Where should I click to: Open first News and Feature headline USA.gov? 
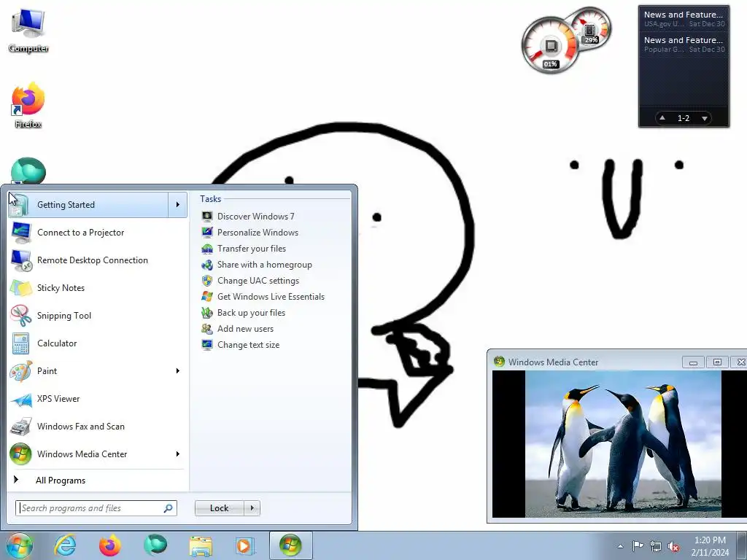tap(684, 18)
